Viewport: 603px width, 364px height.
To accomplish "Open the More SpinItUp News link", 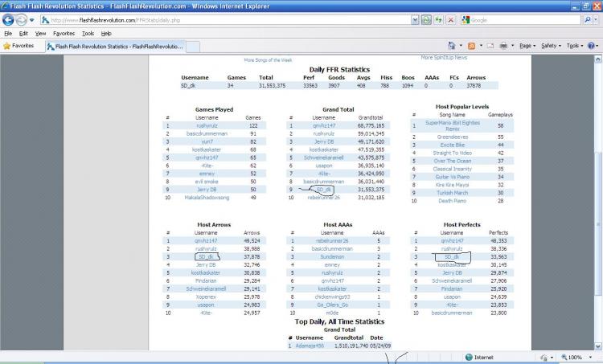I will point(444,57).
